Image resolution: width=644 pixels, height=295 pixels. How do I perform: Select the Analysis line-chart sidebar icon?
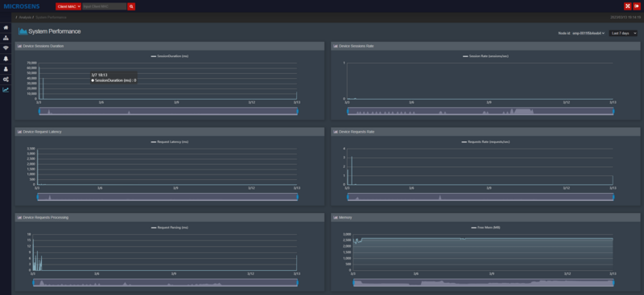coord(6,90)
